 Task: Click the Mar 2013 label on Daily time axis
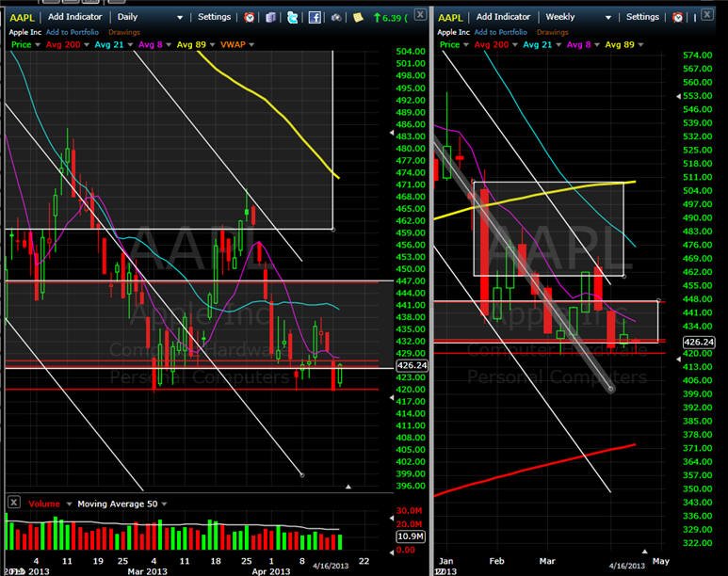[147, 571]
